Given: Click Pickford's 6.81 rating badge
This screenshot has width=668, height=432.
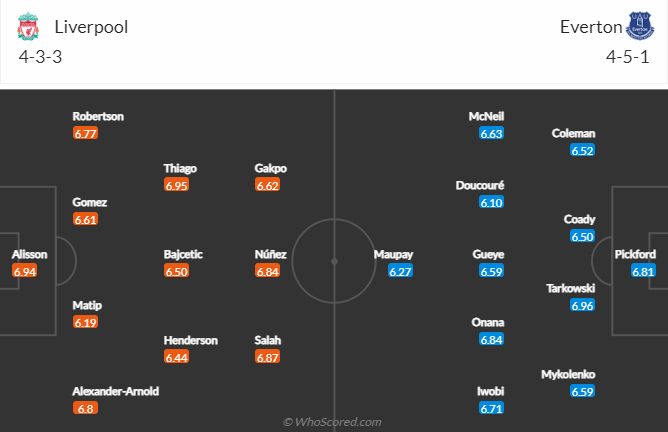Looking at the screenshot, I should pos(643,271).
